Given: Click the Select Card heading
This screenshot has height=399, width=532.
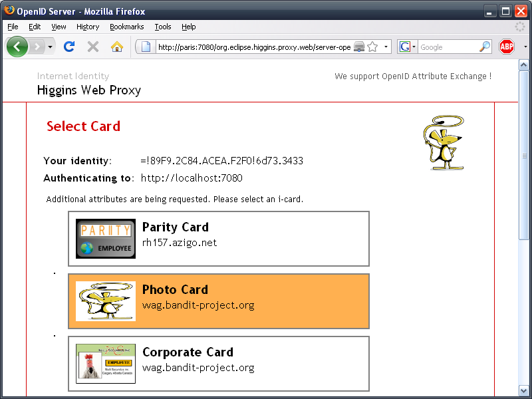Looking at the screenshot, I should point(84,126).
